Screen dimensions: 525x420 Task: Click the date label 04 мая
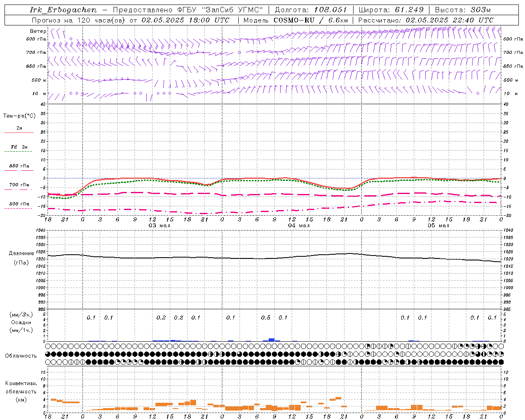coord(299,226)
